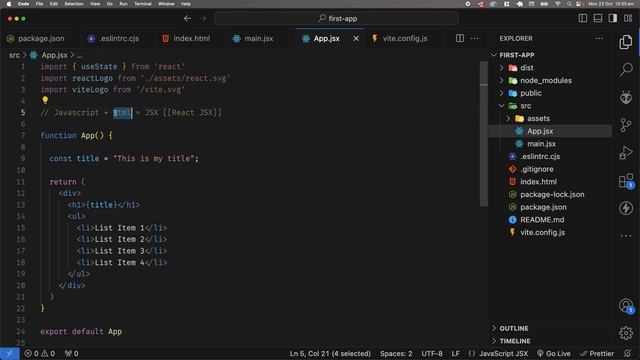Viewport: 640px width, 360px height.
Task: Open errors and warnings count in status bar
Action: [40, 353]
